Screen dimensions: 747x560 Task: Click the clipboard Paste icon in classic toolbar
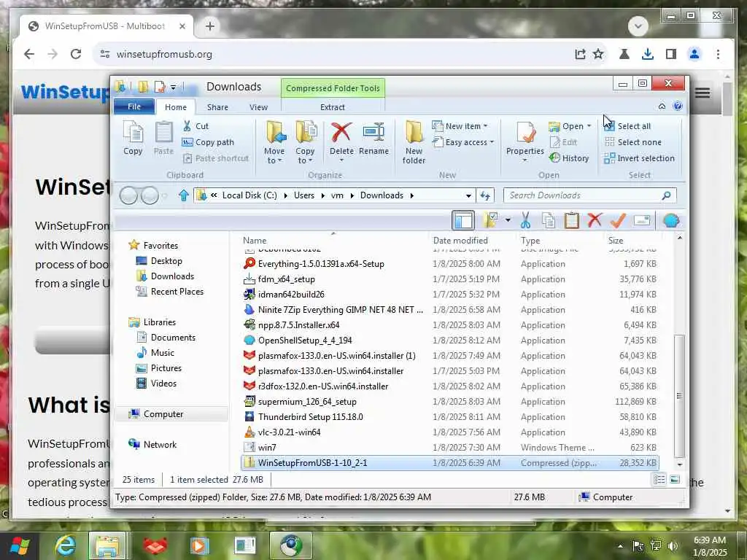click(571, 220)
